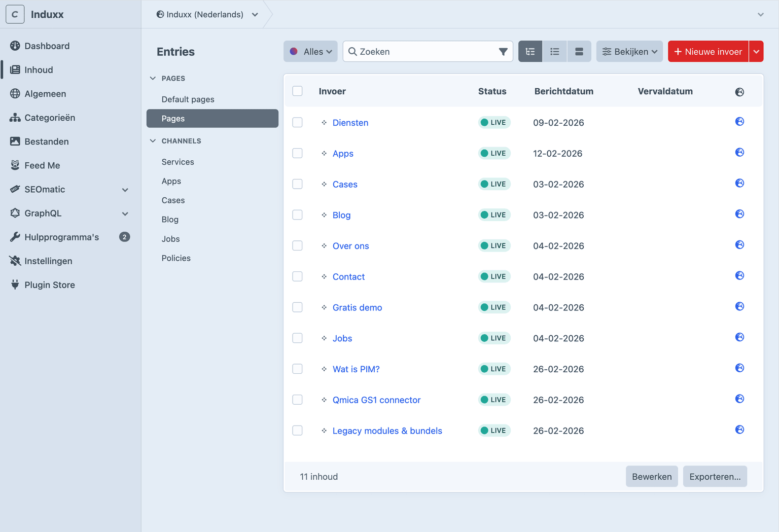Open the Alles status dropdown
The image size is (779, 532).
(x=310, y=52)
